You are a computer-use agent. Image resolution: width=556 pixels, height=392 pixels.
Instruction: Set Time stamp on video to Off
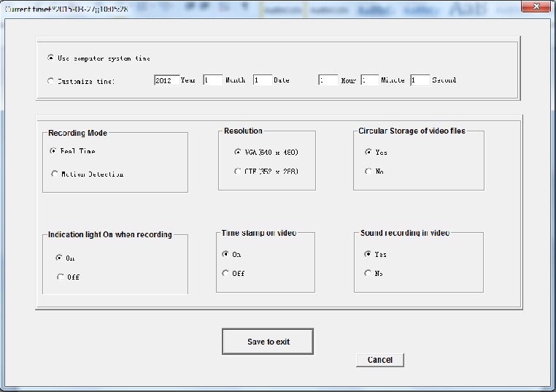click(x=225, y=273)
